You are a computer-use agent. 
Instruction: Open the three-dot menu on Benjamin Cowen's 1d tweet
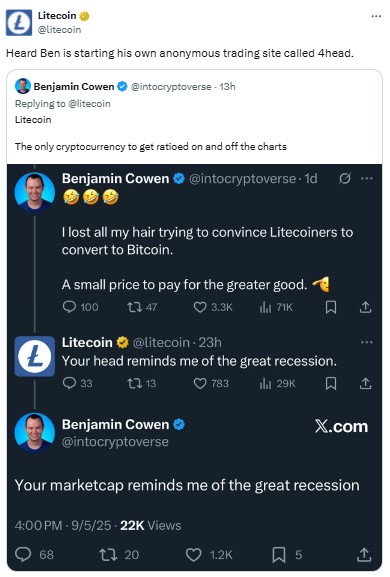367,178
